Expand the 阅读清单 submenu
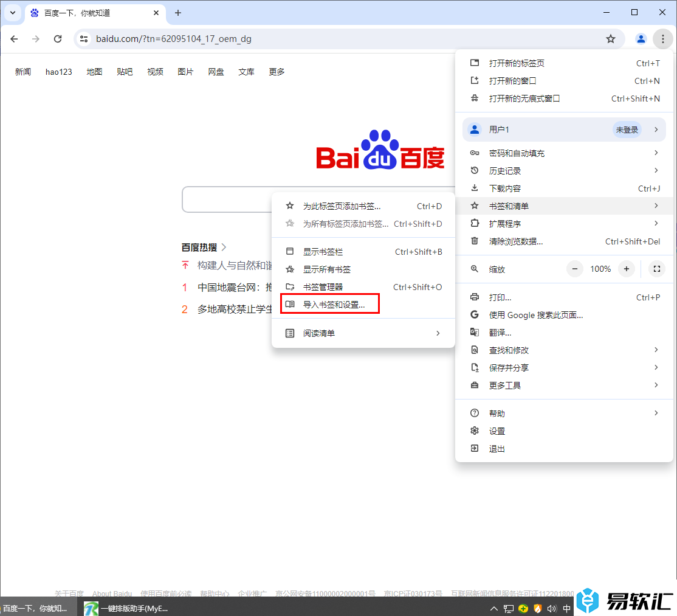Image resolution: width=677 pixels, height=616 pixels. tap(363, 333)
